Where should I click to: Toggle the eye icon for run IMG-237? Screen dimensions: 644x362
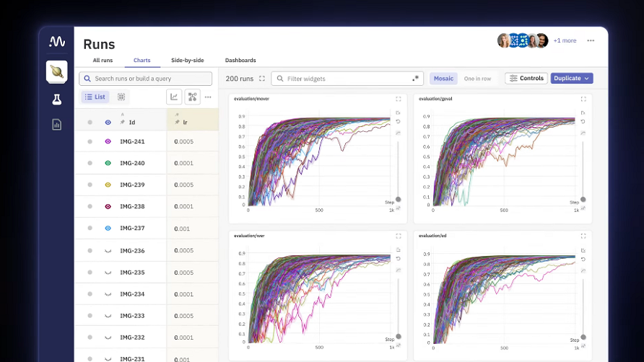point(108,228)
